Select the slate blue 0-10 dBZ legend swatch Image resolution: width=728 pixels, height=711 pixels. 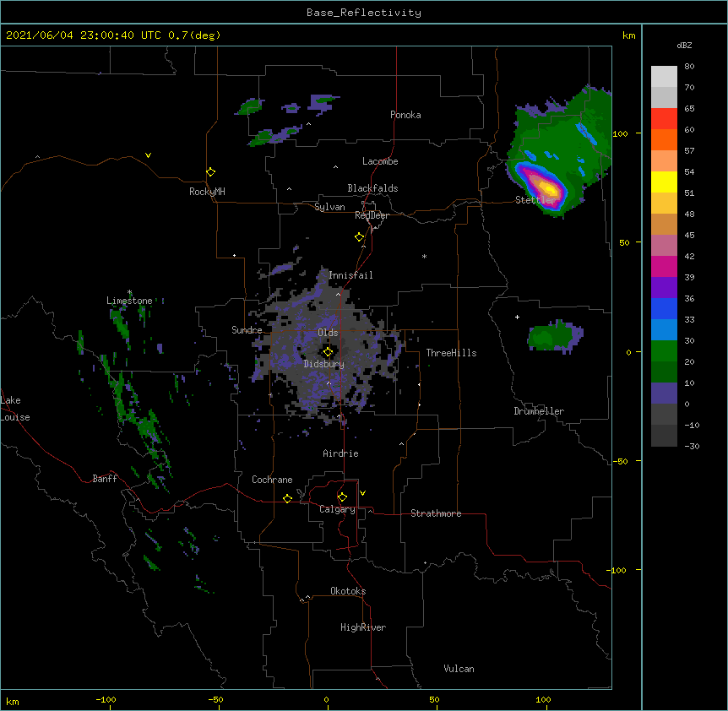[x=664, y=393]
